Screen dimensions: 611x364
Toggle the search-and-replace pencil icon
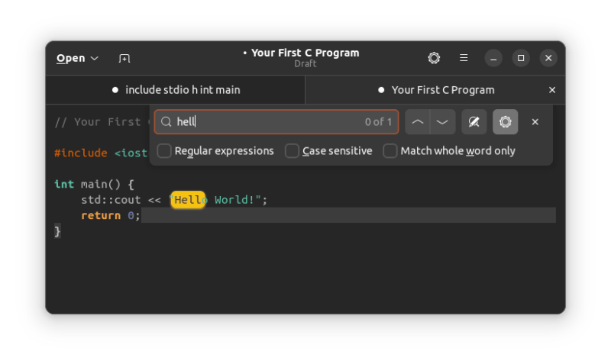(x=474, y=122)
